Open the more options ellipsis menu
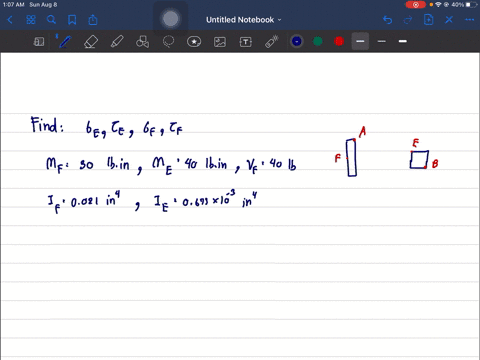Viewport: 480px width, 360px height. pyautogui.click(x=470, y=20)
